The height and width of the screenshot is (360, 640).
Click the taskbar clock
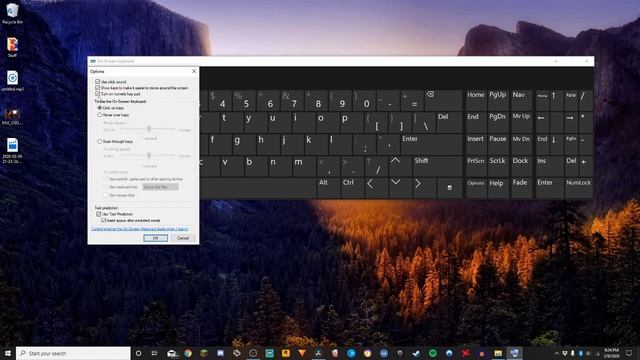point(611,353)
